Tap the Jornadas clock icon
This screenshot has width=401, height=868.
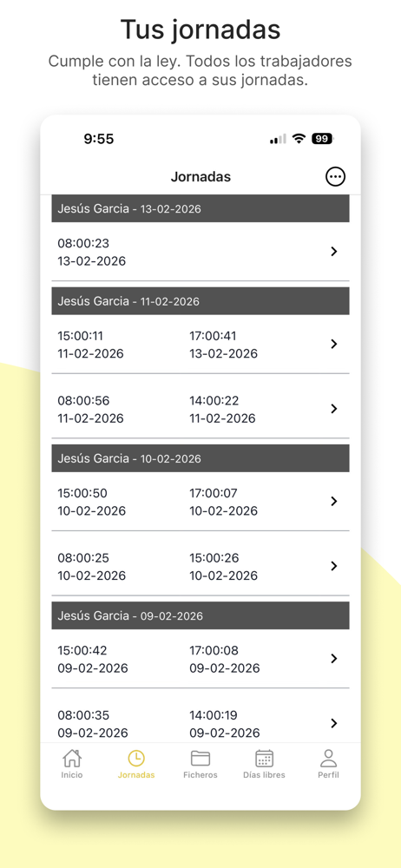pyautogui.click(x=136, y=758)
